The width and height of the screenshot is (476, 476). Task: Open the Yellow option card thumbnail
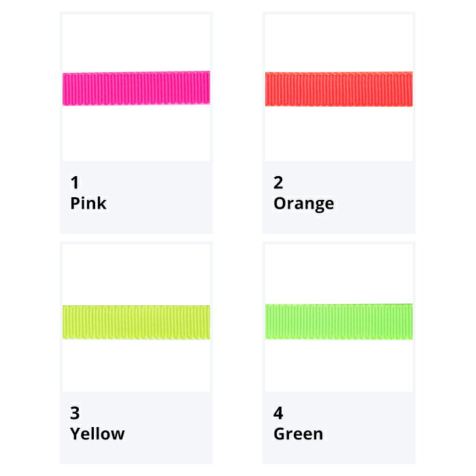[136, 318]
